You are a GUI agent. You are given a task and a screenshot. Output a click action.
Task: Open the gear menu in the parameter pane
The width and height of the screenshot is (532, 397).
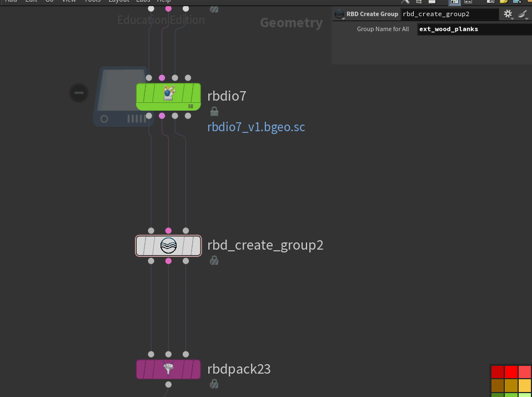point(508,14)
